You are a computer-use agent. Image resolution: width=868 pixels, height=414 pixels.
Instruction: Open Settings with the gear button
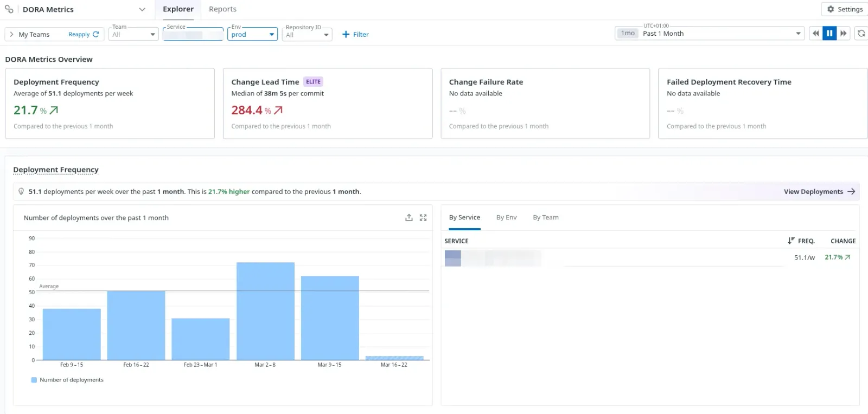(845, 9)
